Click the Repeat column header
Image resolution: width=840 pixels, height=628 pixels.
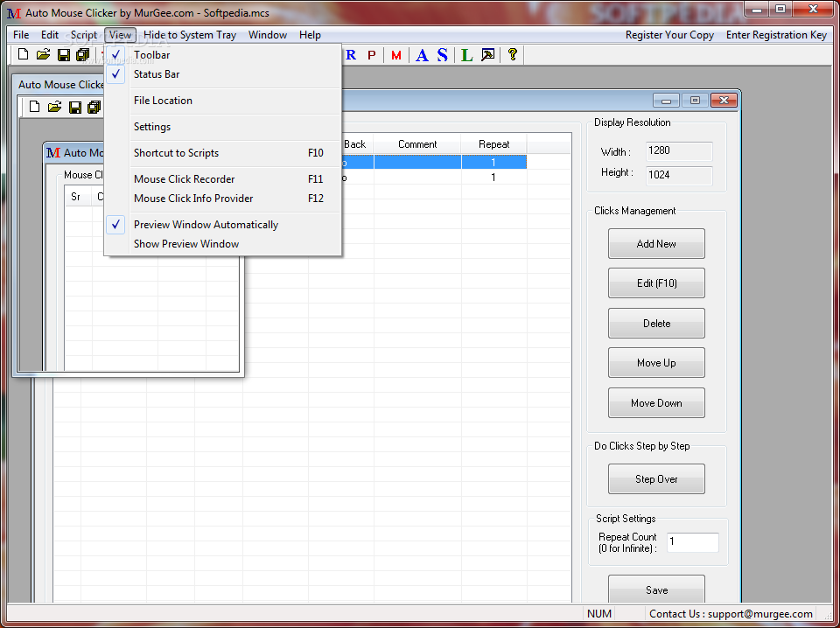click(493, 144)
